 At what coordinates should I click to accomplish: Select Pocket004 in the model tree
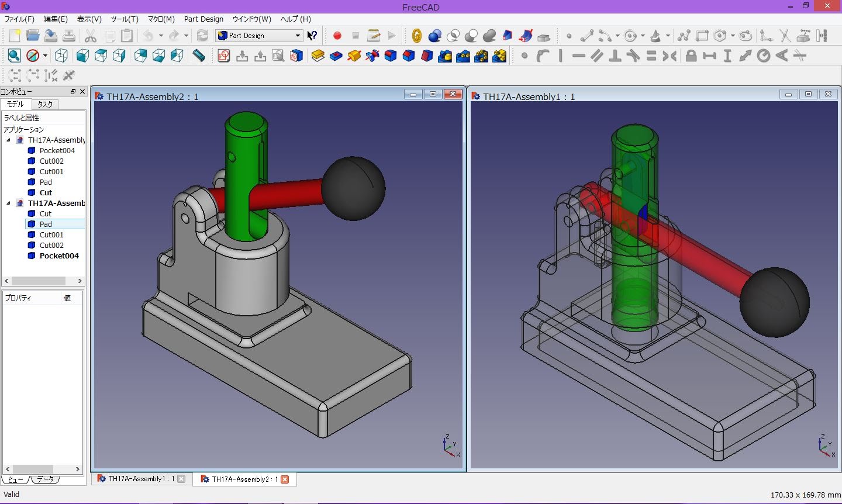tap(57, 150)
